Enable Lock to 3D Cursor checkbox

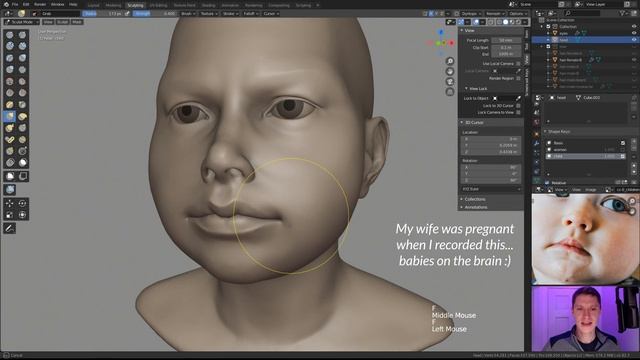[x=518, y=106]
